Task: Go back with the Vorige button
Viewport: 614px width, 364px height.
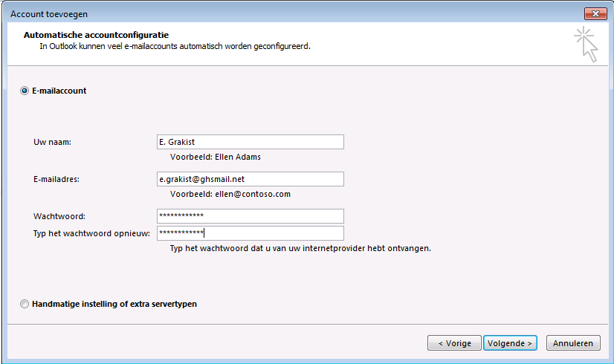Action: [454, 343]
